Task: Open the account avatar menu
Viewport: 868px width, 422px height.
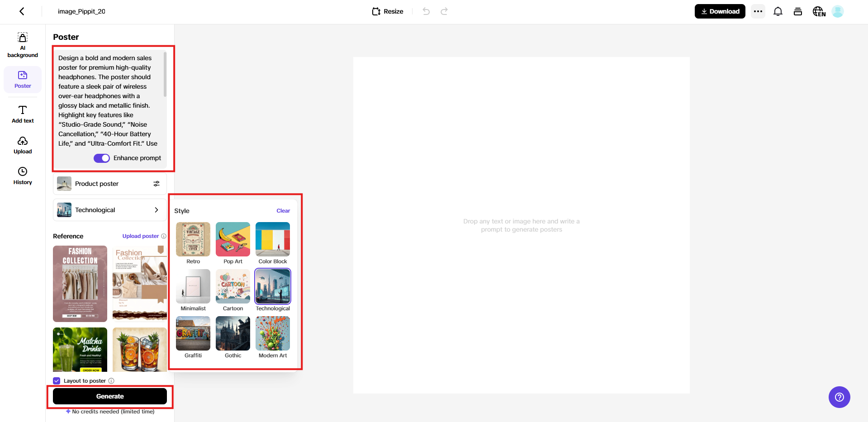Action: (x=838, y=11)
